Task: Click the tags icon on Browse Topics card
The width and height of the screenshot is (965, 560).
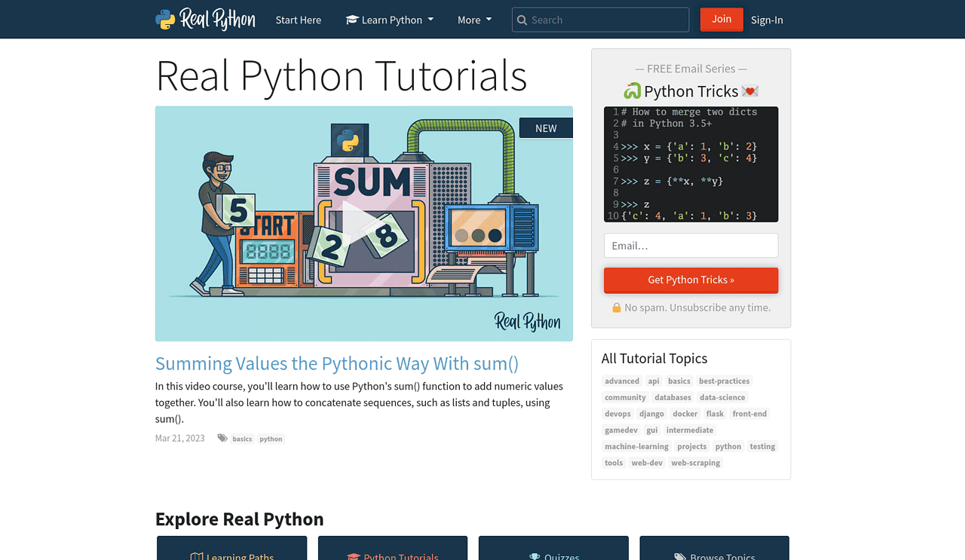Action: 679,557
